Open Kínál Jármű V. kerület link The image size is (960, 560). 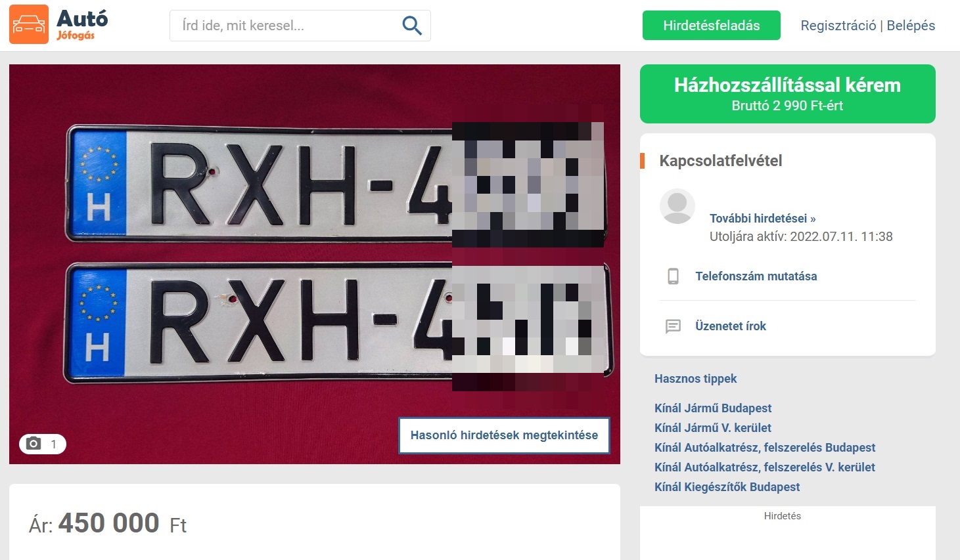[x=712, y=428]
